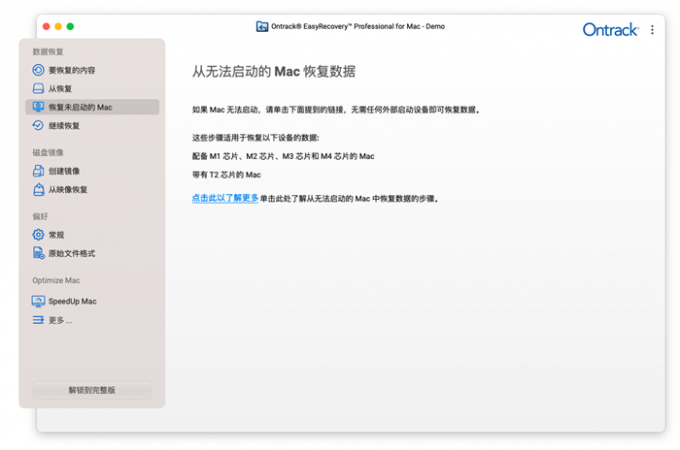Click the 从恢复 drive icon
The image size is (680, 450).
(x=38, y=88)
